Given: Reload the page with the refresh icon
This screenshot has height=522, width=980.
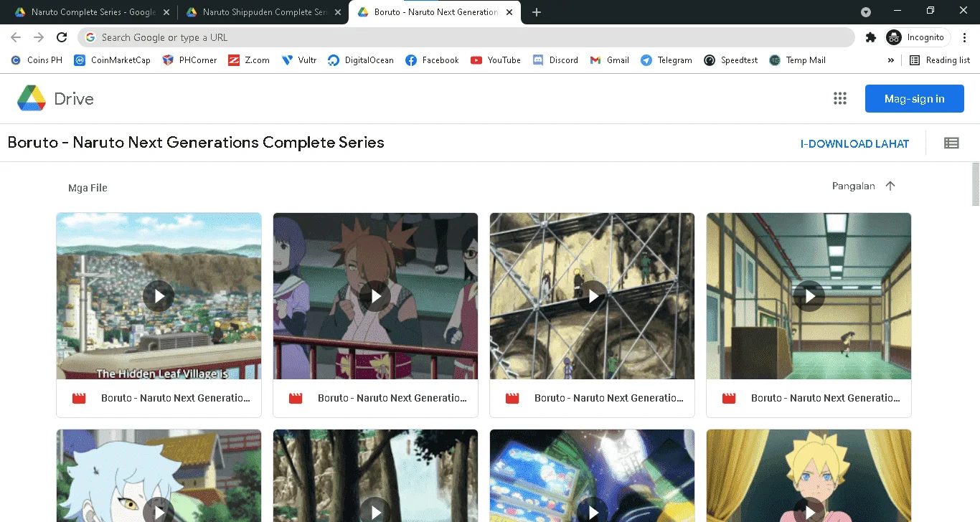Looking at the screenshot, I should pyautogui.click(x=62, y=37).
